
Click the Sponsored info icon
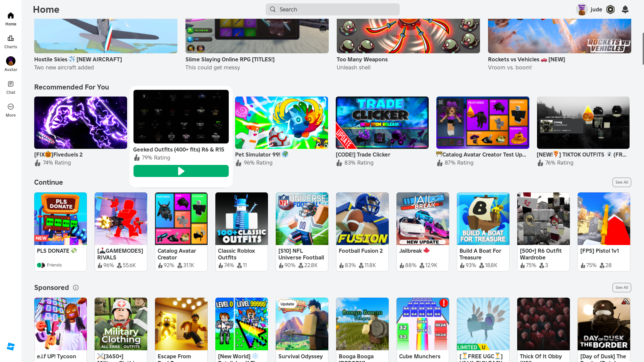pos(76,288)
